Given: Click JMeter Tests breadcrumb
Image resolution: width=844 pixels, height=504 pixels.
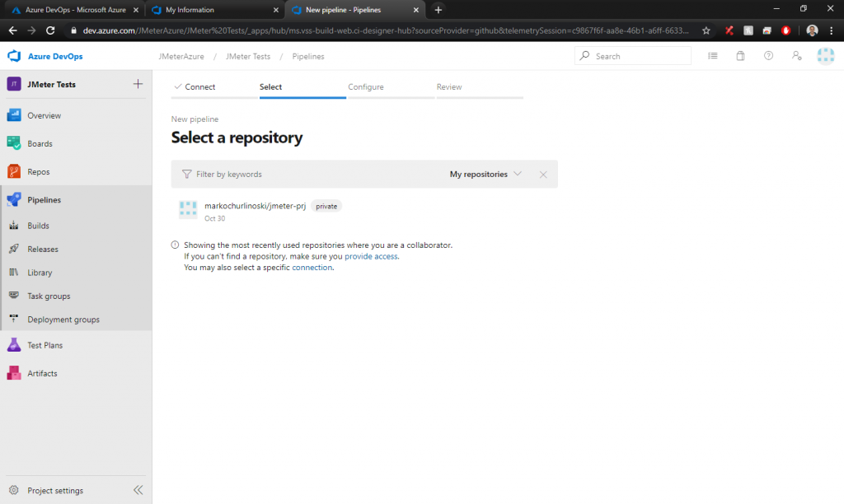Looking at the screenshot, I should 248,56.
